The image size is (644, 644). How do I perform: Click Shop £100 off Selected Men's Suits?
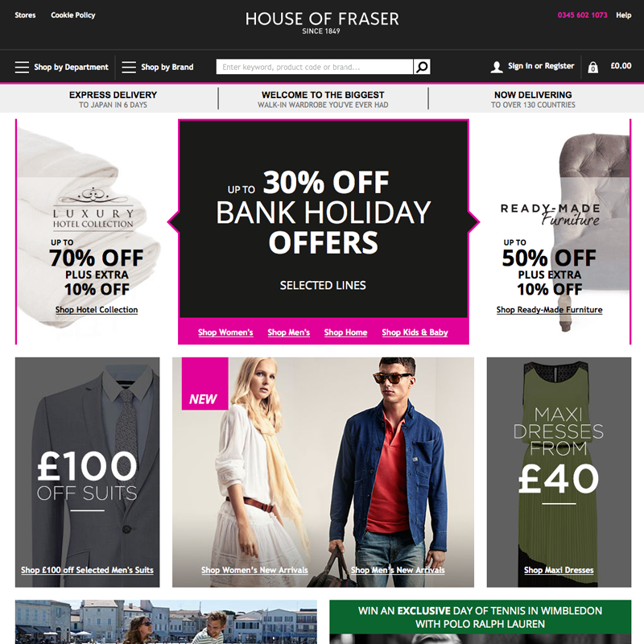(87, 570)
